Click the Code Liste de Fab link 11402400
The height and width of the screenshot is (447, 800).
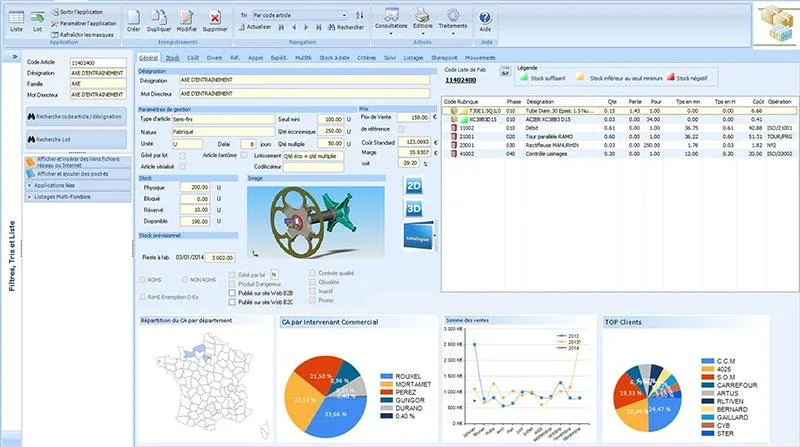tap(461, 80)
